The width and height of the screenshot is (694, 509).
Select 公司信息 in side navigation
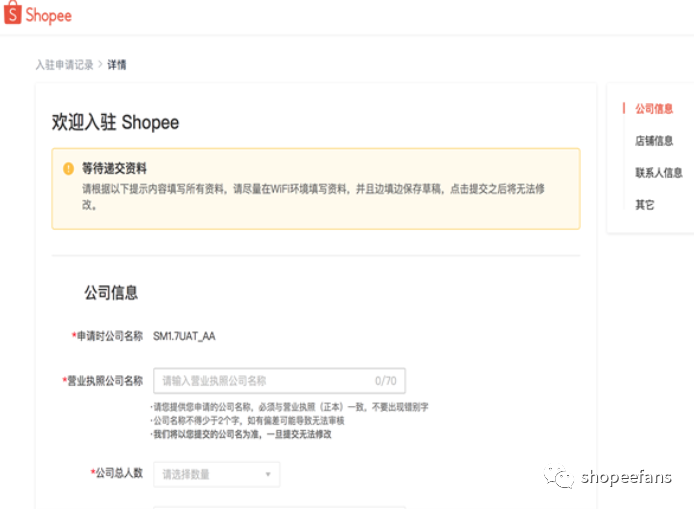654,109
